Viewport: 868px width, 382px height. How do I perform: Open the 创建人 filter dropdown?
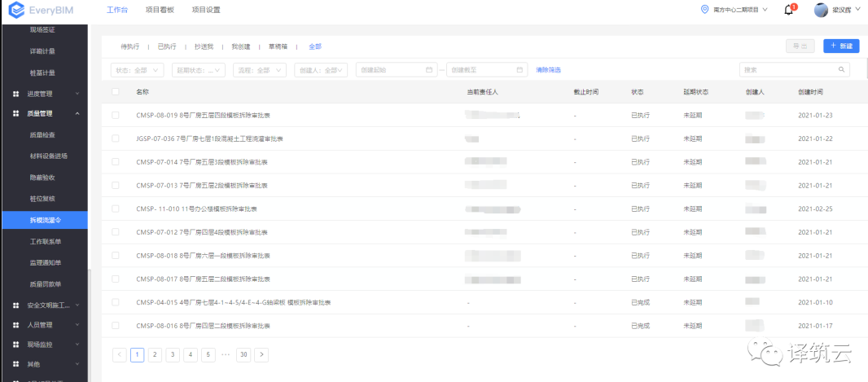tap(321, 70)
